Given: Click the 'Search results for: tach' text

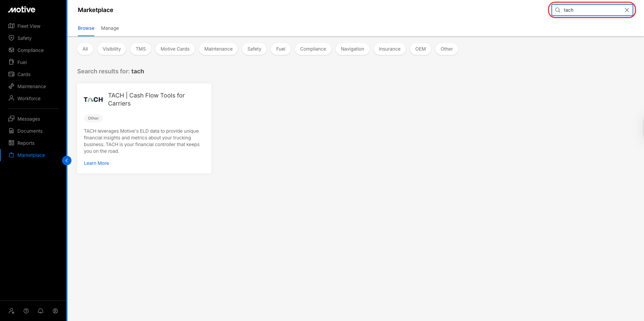Looking at the screenshot, I should tap(111, 71).
